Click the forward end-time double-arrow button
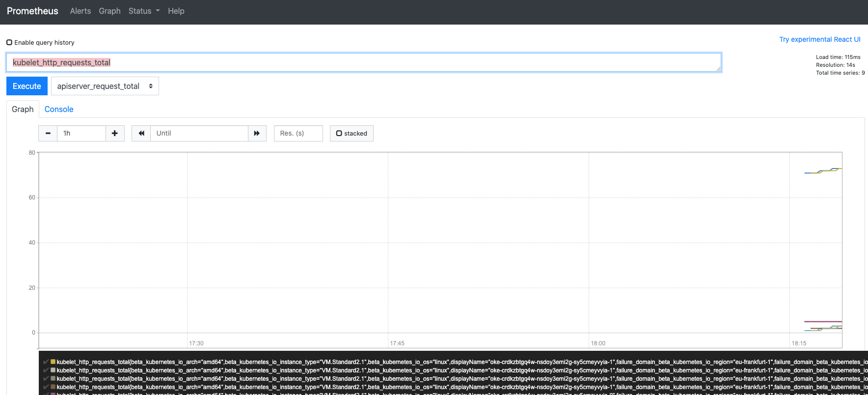This screenshot has height=395, width=868. [257, 133]
